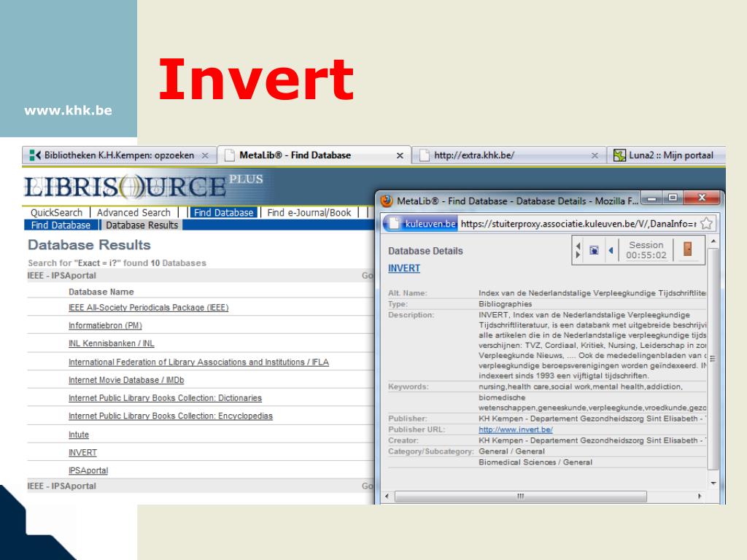Click the horizontal scrollbar right arrow
Viewport: 747px width, 560px height.
(x=700, y=496)
